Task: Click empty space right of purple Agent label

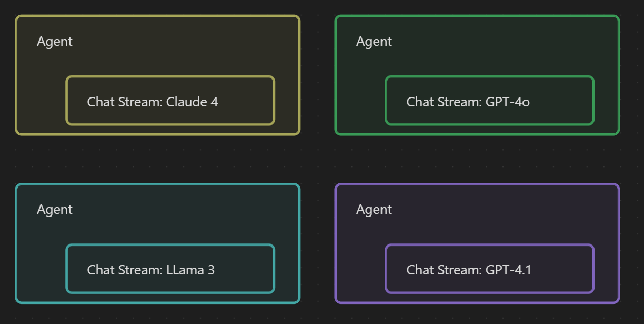Action: pos(500,210)
